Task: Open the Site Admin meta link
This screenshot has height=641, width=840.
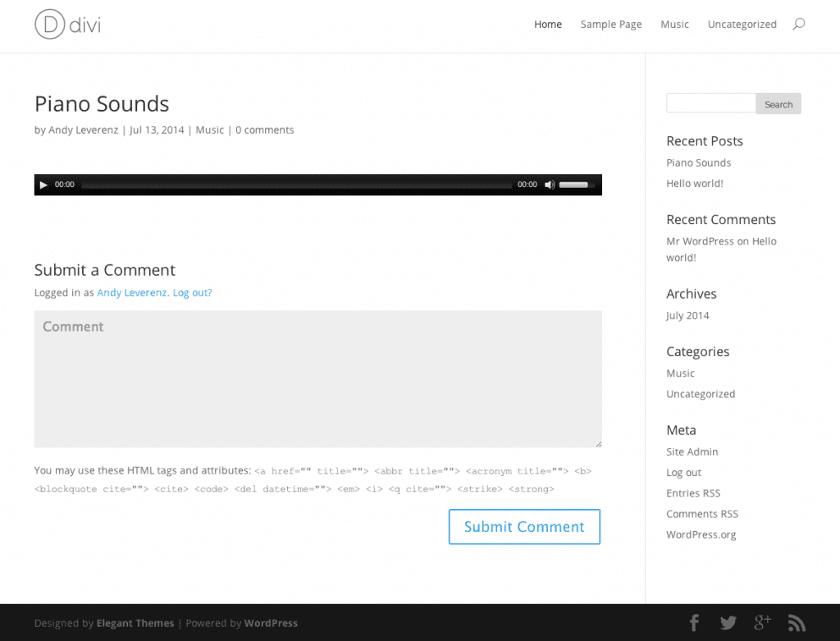Action: [692, 451]
